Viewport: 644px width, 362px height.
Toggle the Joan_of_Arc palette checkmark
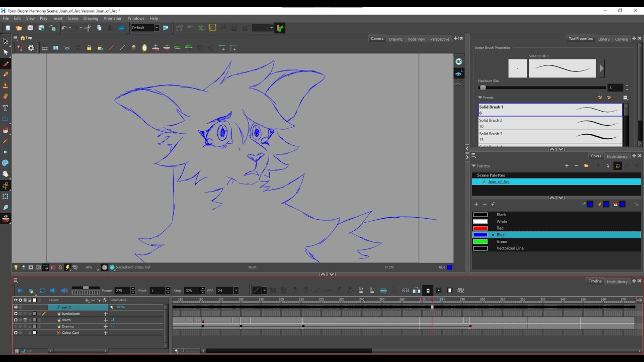(x=484, y=182)
